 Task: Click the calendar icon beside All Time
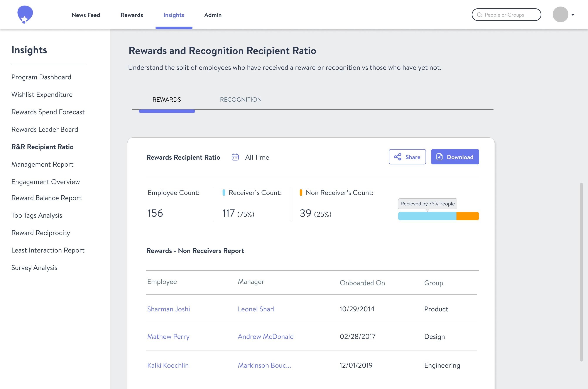(x=235, y=157)
